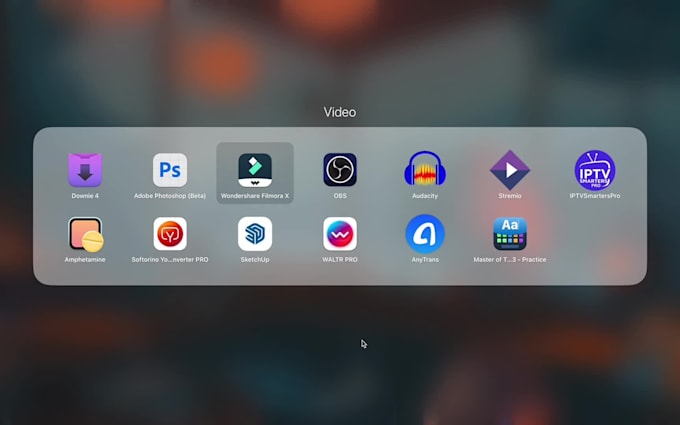Click the 'SketchUp' text label
The height and width of the screenshot is (425, 680).
tap(255, 260)
